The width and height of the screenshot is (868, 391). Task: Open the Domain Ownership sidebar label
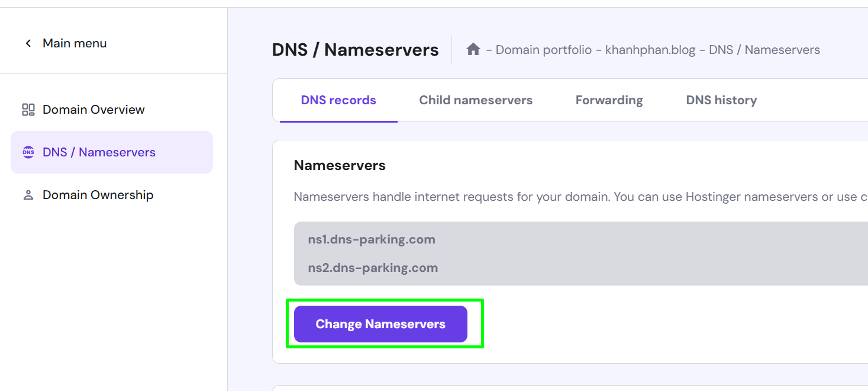click(98, 195)
